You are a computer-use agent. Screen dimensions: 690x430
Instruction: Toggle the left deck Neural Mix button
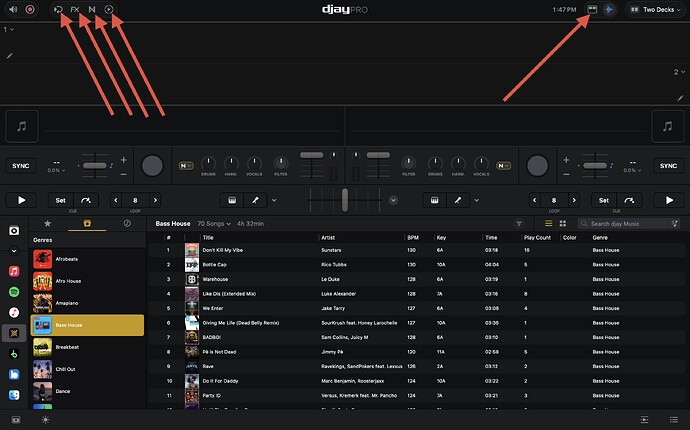185,165
